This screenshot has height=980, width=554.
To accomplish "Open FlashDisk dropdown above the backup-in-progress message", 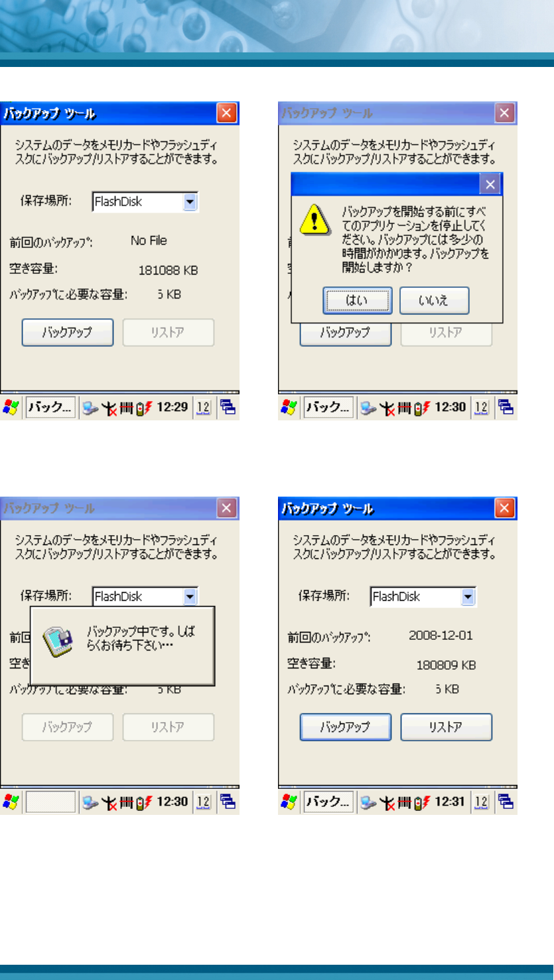I will [190, 597].
